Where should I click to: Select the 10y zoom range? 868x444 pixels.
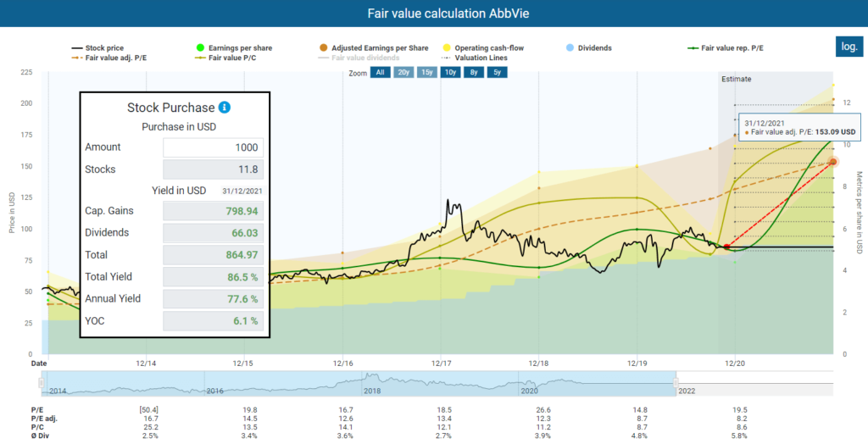tap(451, 73)
